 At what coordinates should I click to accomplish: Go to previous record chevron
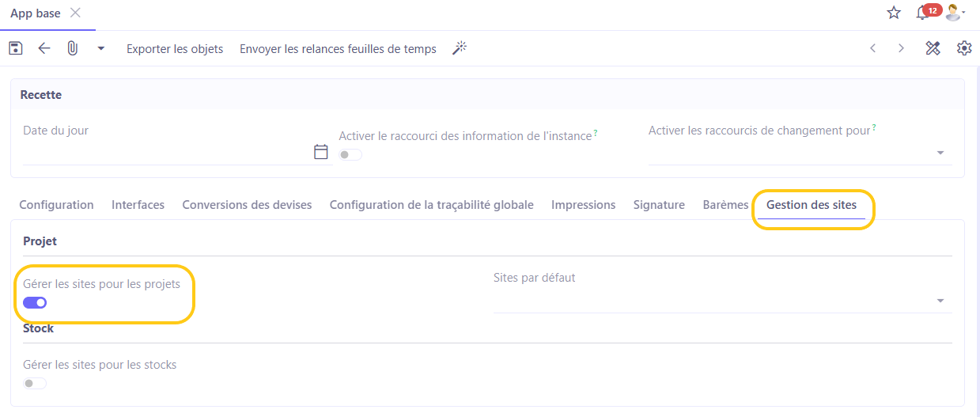tap(873, 48)
